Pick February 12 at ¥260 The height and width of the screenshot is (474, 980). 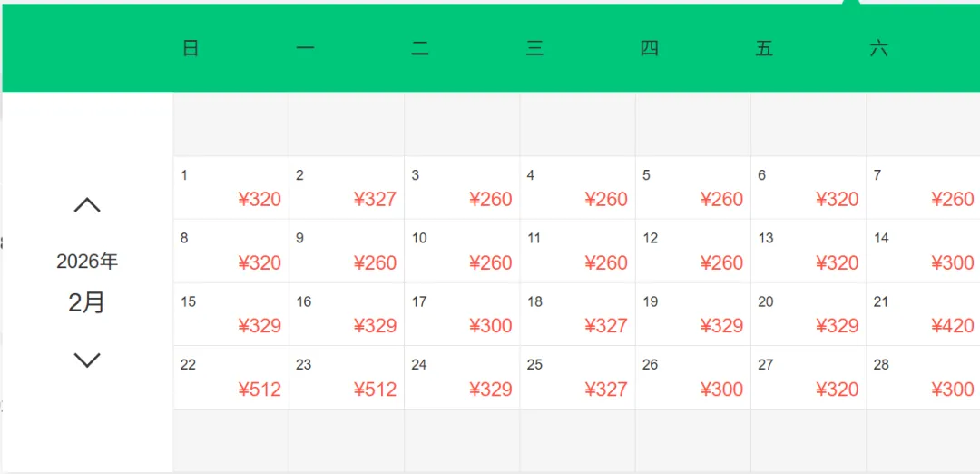pyautogui.click(x=692, y=252)
